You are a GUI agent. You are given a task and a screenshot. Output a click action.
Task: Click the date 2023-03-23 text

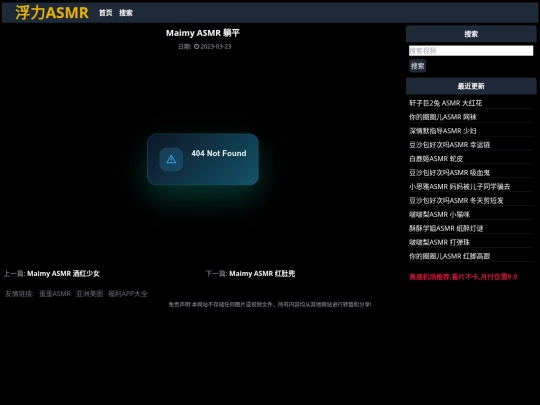click(x=216, y=46)
